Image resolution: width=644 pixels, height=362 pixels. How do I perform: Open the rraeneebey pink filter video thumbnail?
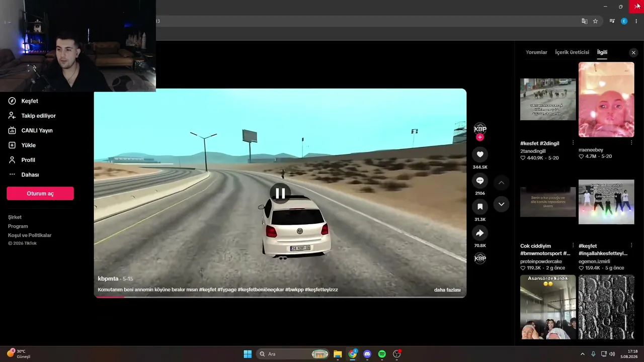tap(606, 100)
